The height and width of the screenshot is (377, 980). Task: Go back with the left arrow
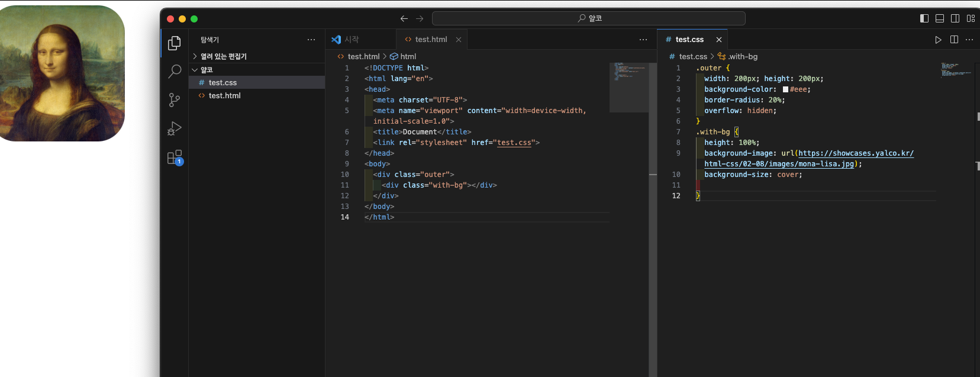click(x=404, y=19)
